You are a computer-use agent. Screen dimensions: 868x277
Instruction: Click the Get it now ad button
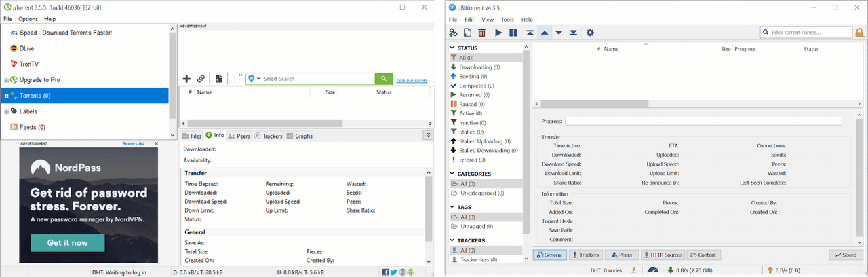point(67,242)
